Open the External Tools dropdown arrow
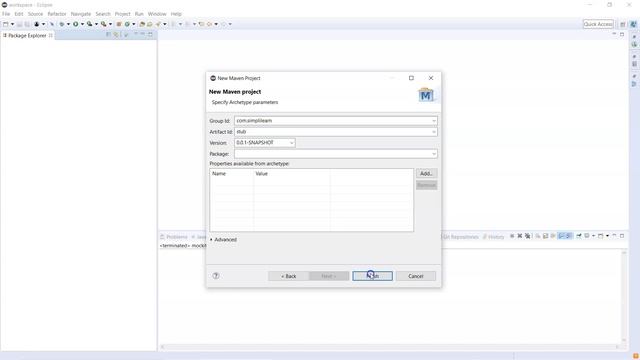 click(111, 24)
